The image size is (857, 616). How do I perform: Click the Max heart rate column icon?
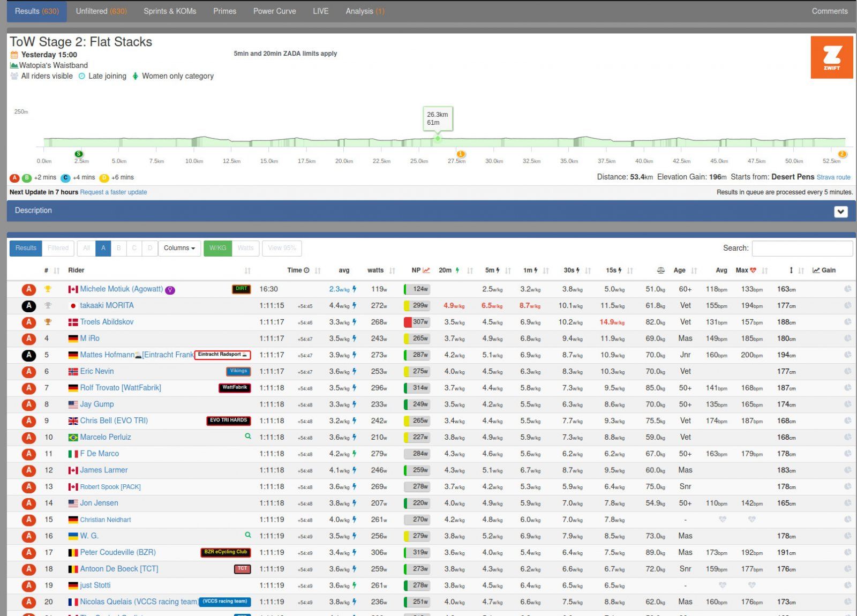pos(753,271)
